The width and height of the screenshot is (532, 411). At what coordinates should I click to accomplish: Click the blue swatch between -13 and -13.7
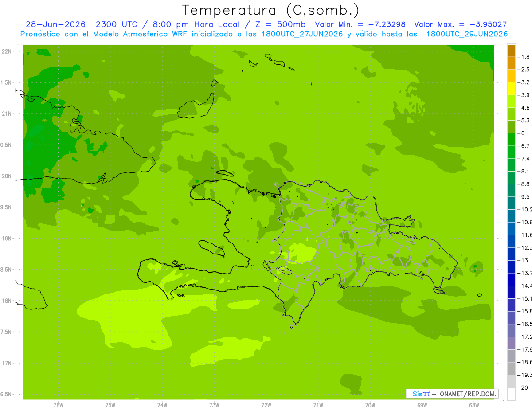(511, 267)
